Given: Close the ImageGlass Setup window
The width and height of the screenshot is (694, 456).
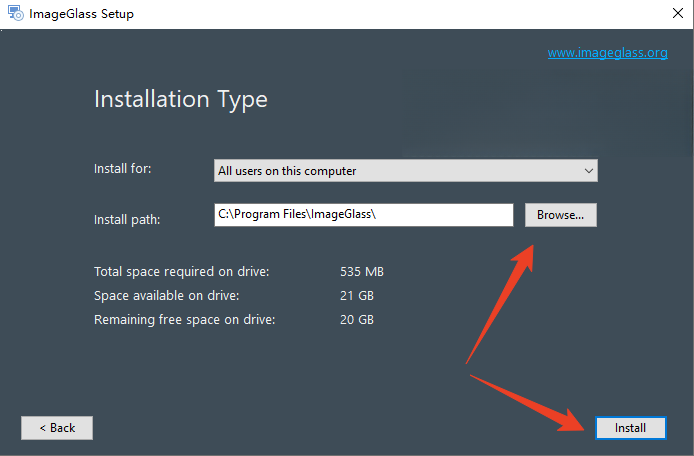Looking at the screenshot, I should click(677, 13).
